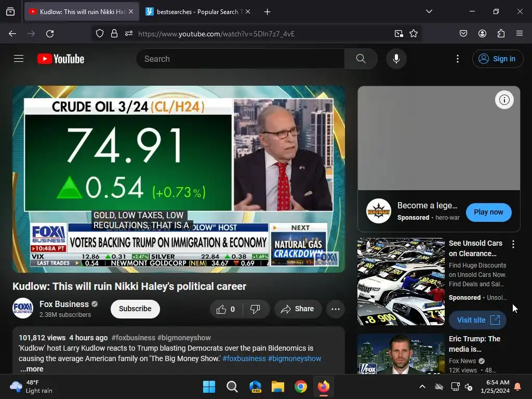Start voice search with microphone icon

(x=396, y=59)
